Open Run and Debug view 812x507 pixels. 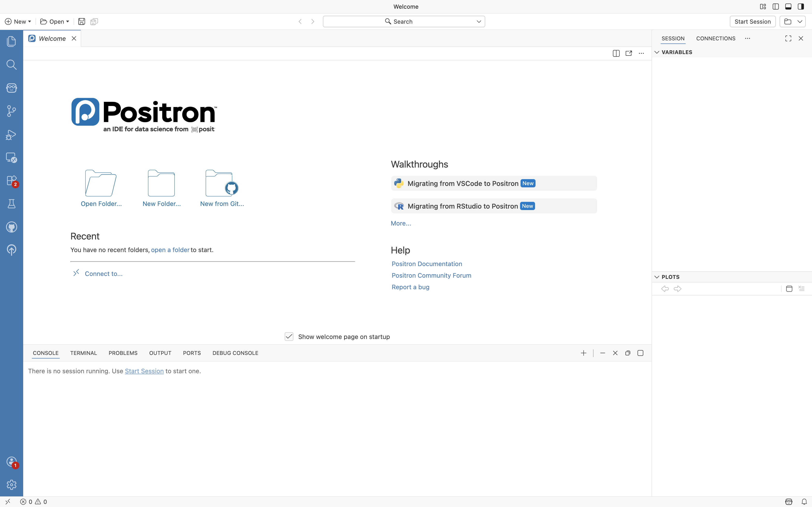[x=11, y=134]
